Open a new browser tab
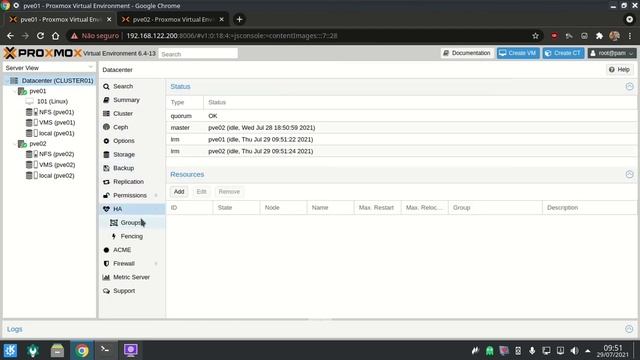 (239, 19)
